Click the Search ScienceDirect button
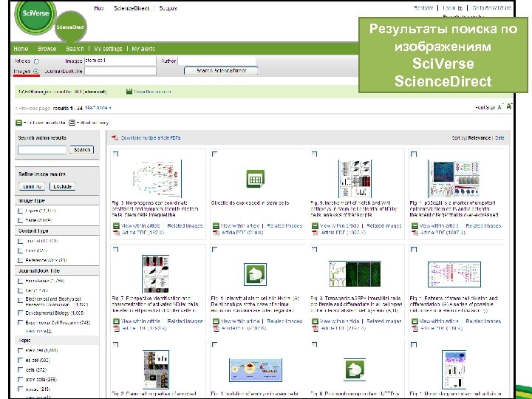Image resolution: width=532 pixels, height=399 pixels. pyautogui.click(x=221, y=71)
